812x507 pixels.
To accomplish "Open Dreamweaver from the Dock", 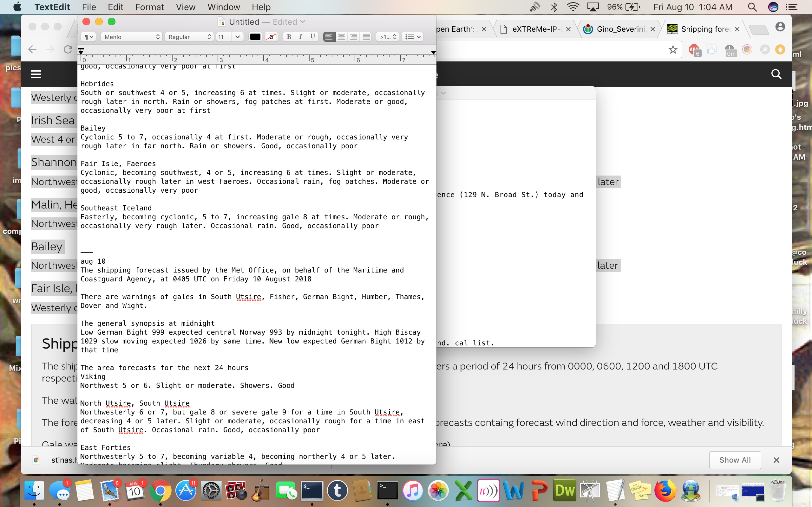I will point(565,491).
